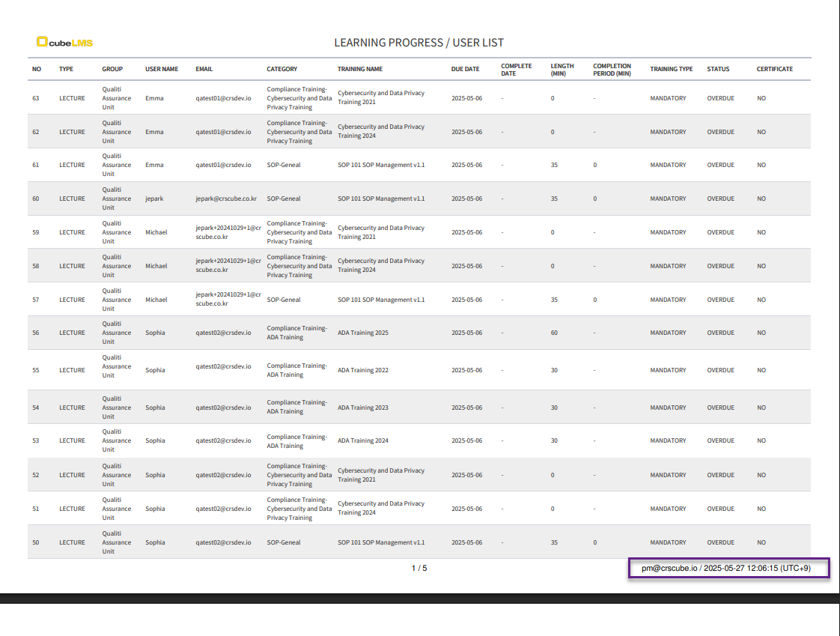
Task: Click the 1 / 5 page indicator
Action: [419, 569]
